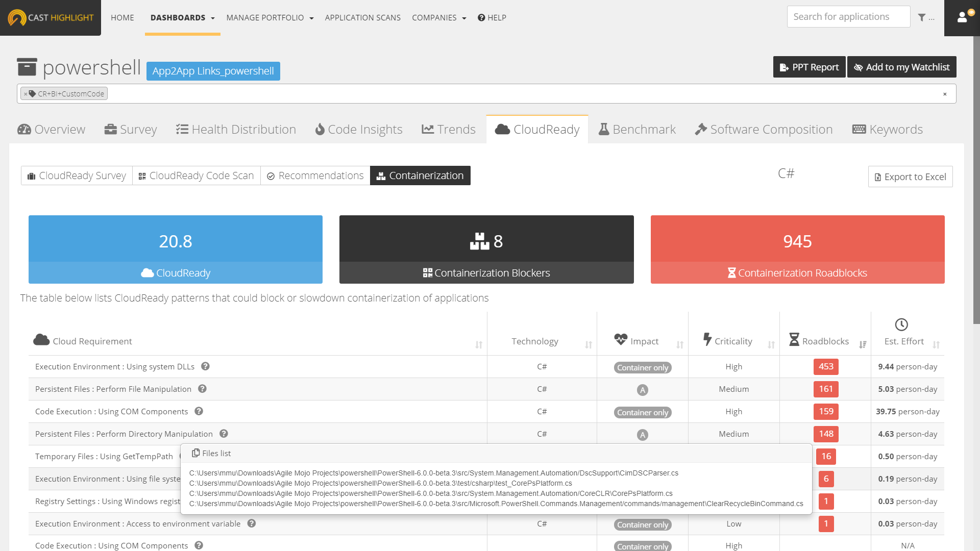Open the user account icon
Image resolution: width=980 pixels, height=551 pixels.
click(962, 17)
